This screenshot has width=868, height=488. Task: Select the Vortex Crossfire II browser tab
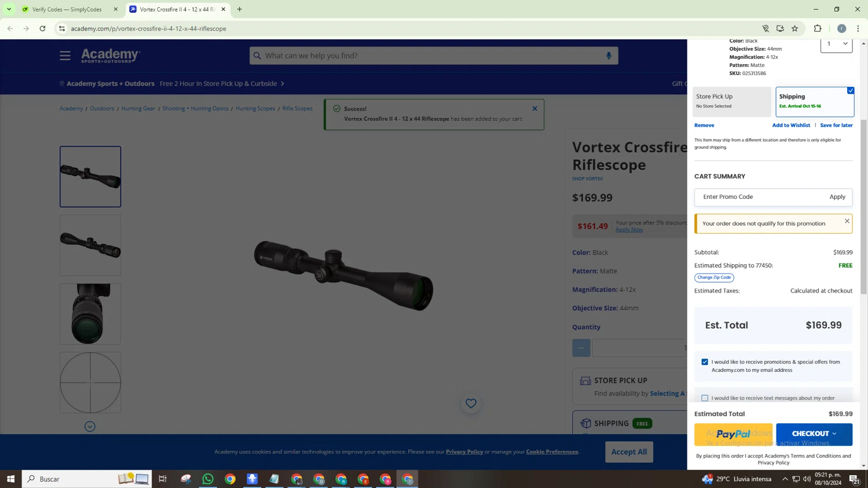(x=177, y=9)
